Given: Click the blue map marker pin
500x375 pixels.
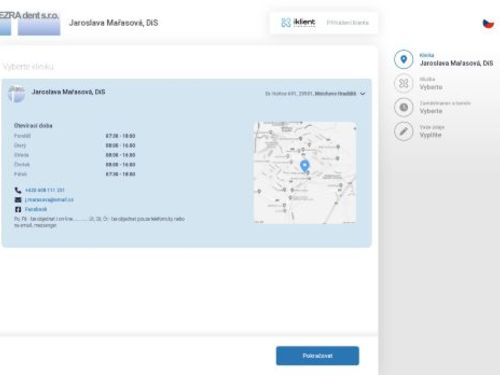Looking at the screenshot, I should (x=304, y=166).
